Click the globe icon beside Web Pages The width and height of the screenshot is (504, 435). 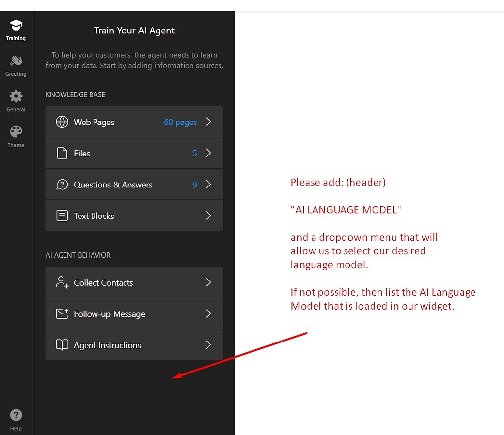pos(62,122)
